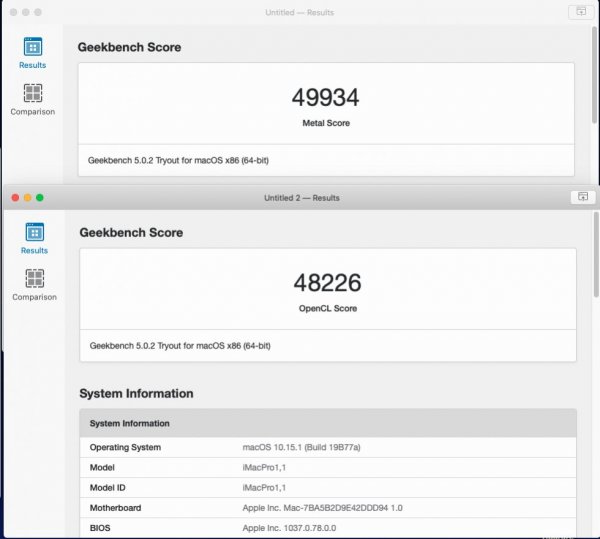Select the BIOS row
This screenshot has height=539, width=600.
point(327,528)
